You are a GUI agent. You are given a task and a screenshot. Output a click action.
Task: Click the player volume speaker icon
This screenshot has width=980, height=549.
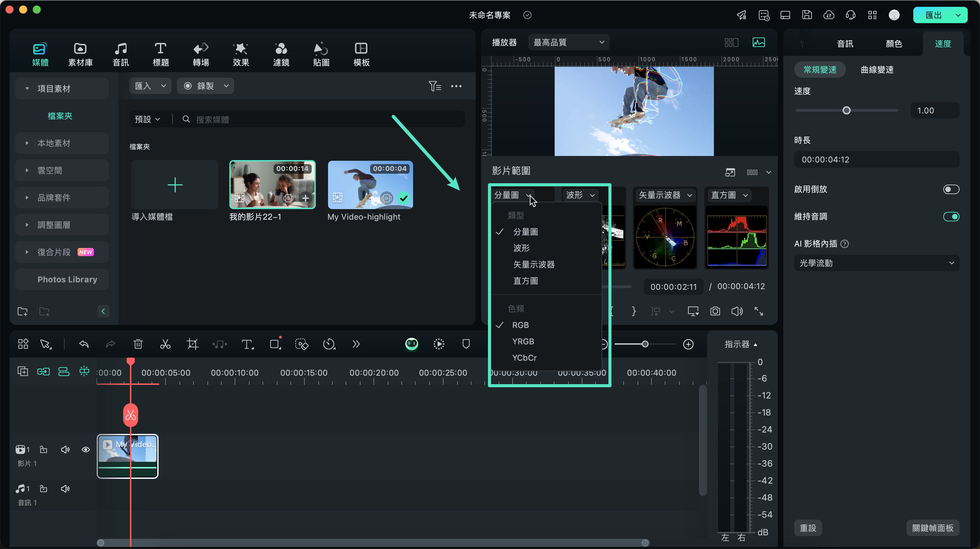pyautogui.click(x=737, y=311)
